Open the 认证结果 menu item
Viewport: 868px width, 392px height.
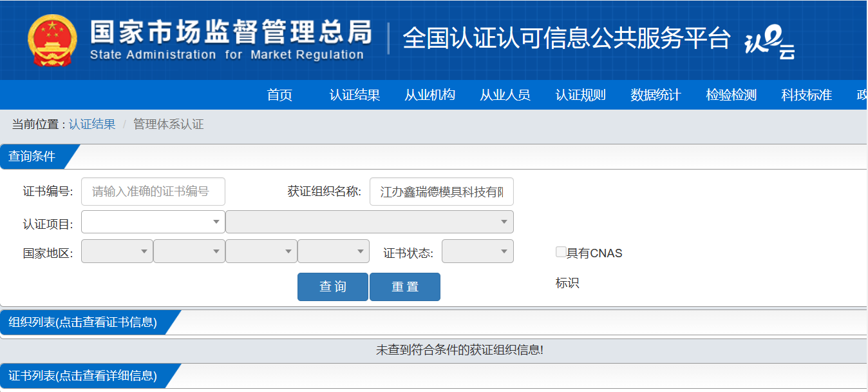(x=355, y=95)
